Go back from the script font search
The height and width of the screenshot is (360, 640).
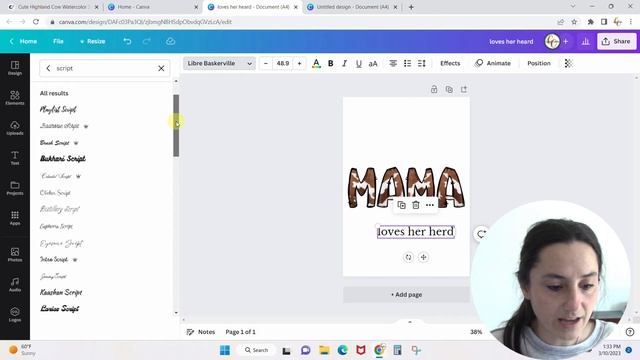pos(48,68)
